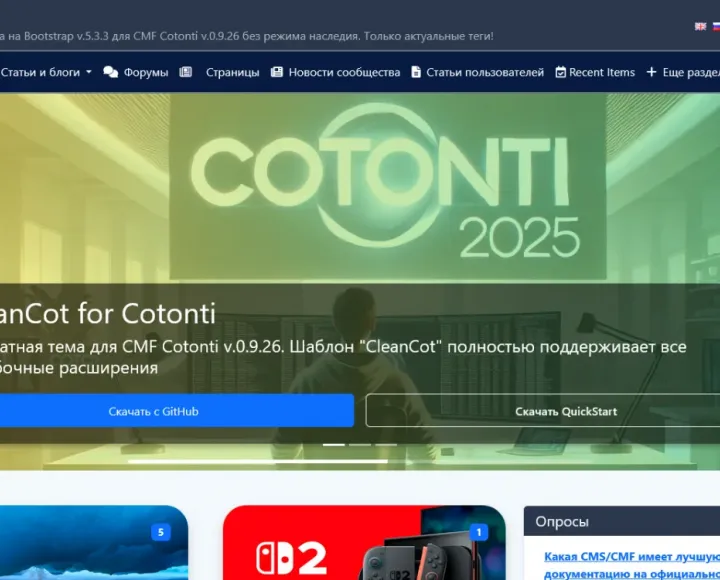Click the Новости сообщества newspaper icon

[277, 72]
